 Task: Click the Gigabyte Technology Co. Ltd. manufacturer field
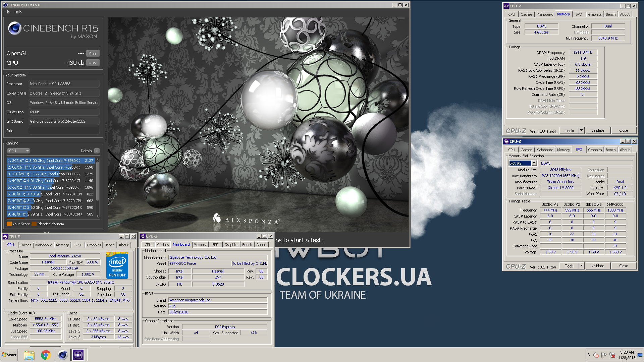[x=218, y=257]
